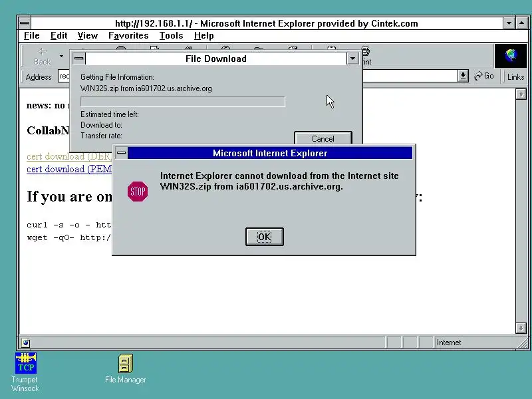Click the 'cannot download' error message text
Viewport: 532px width, 399px height.
click(279, 181)
